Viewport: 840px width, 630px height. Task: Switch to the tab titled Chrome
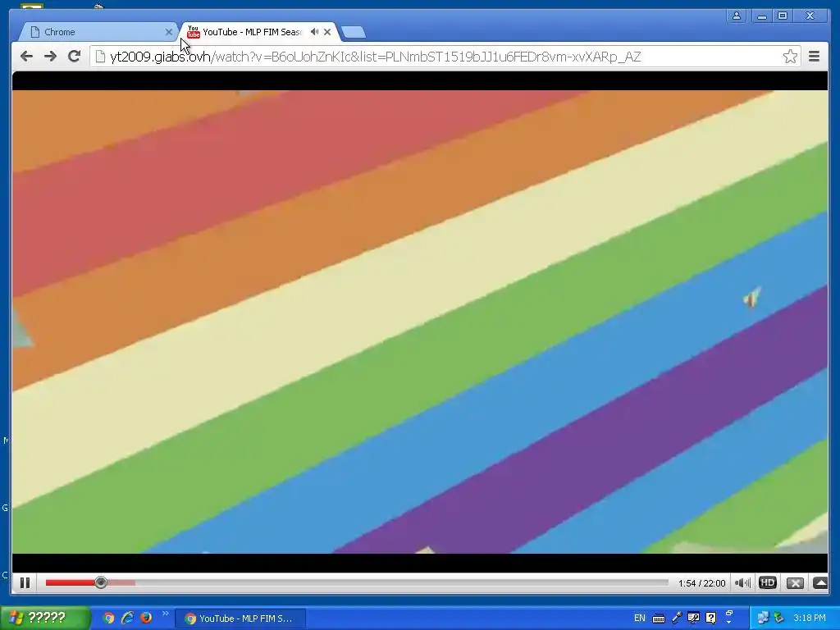(99, 32)
